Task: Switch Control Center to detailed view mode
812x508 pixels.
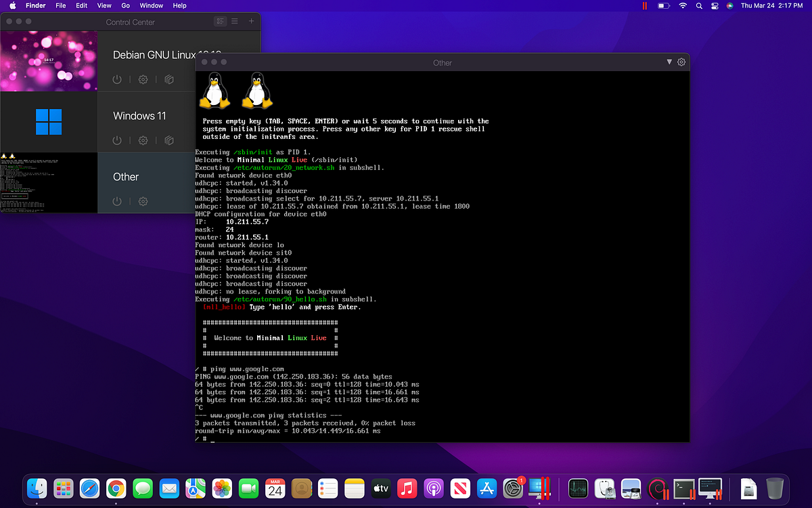Action: 221,21
